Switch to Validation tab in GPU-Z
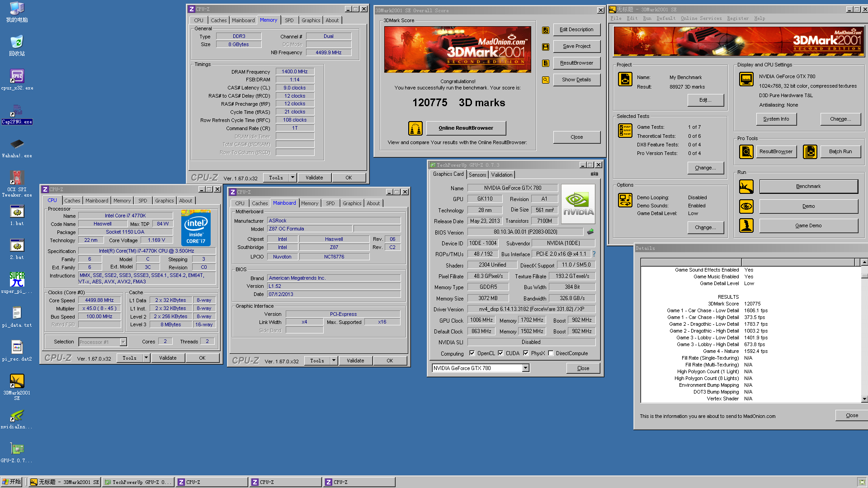The height and width of the screenshot is (488, 868). (x=502, y=175)
